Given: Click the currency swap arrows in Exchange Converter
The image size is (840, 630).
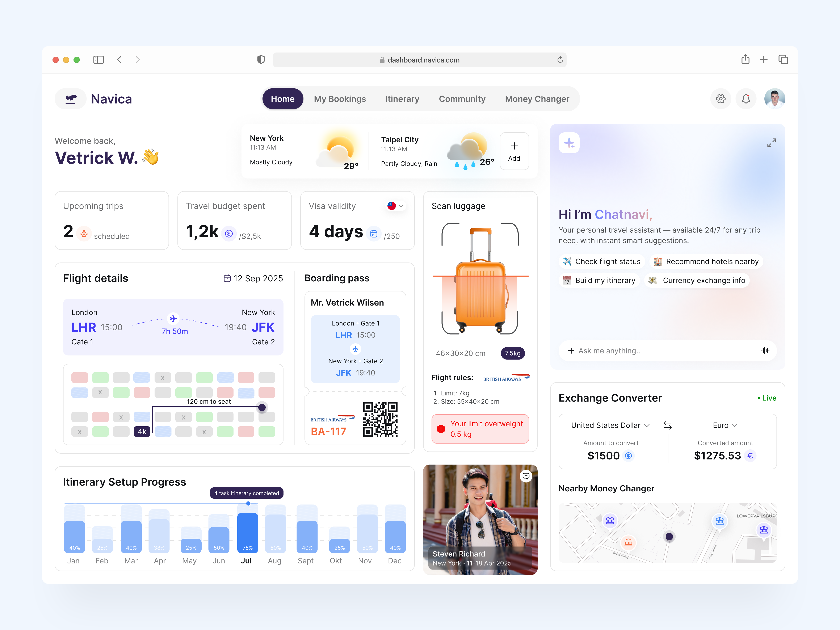Looking at the screenshot, I should click(x=668, y=425).
